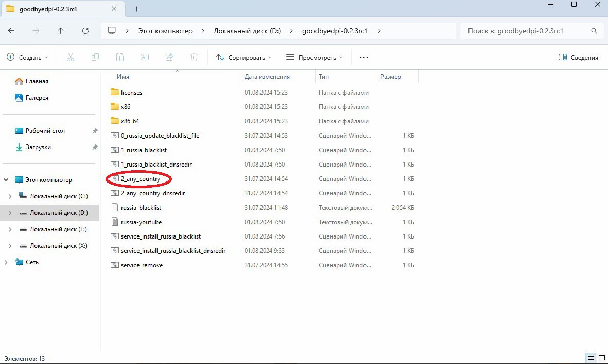Select the 0_russia_update_blacklist_file script
Viewport: 608px width, 364px height.
coord(160,136)
